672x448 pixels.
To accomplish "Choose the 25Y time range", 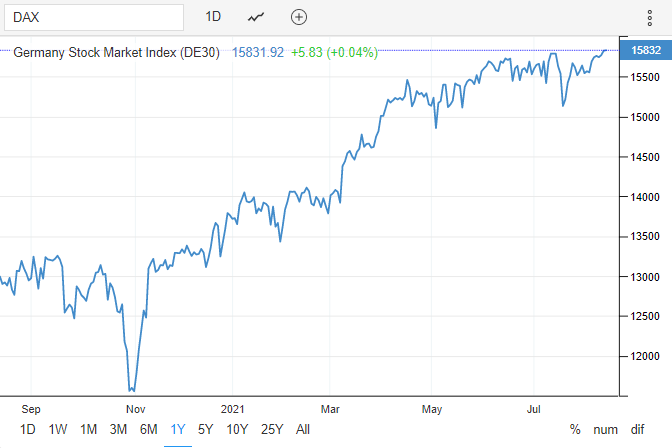I will (270, 429).
